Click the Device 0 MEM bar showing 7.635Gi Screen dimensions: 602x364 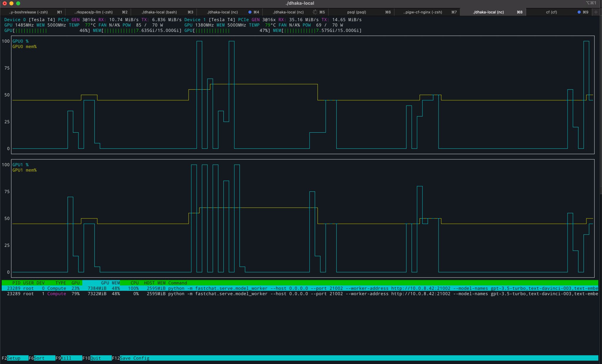pos(137,30)
